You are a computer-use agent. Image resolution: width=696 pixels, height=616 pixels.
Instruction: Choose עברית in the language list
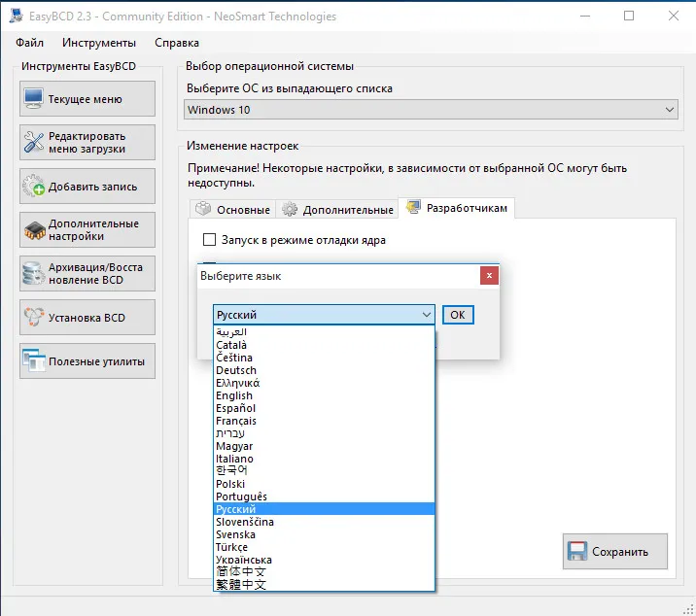[x=324, y=433]
